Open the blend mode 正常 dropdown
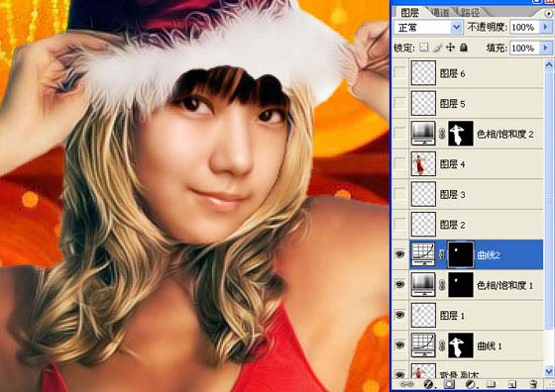Image resolution: width=555 pixels, height=392 pixels. pyautogui.click(x=428, y=27)
